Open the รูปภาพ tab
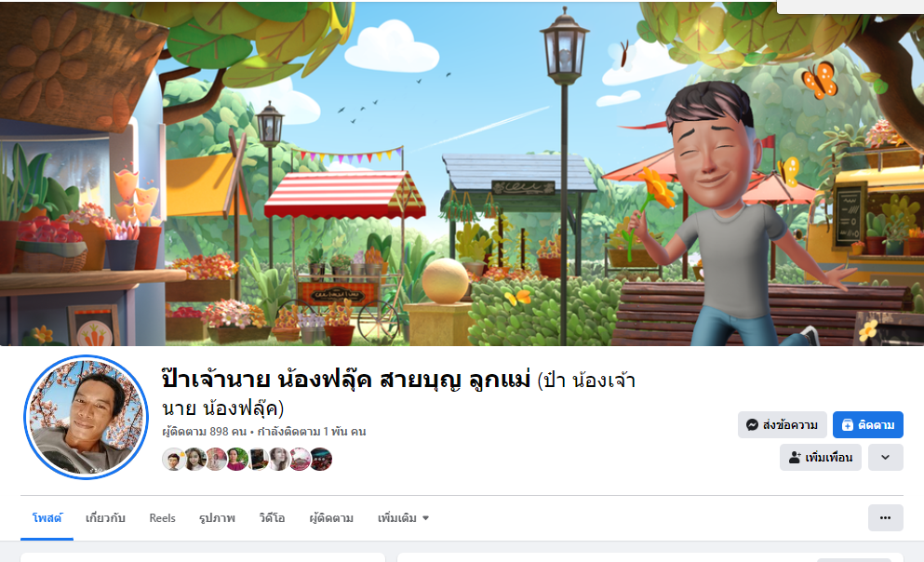Screen dimensions: 924x562 coord(217,518)
